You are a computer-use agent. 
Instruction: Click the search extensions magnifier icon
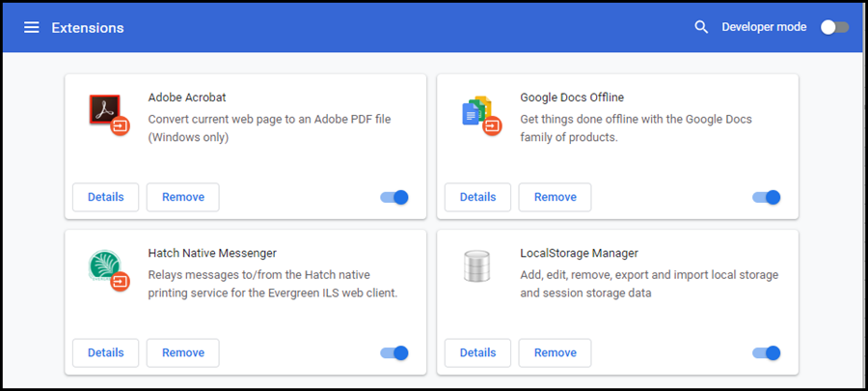coord(701,27)
